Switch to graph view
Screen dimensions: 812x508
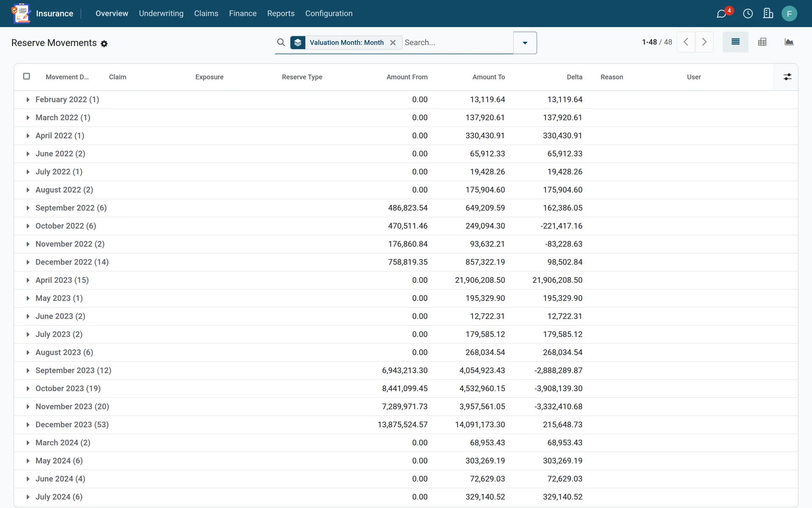pos(789,42)
